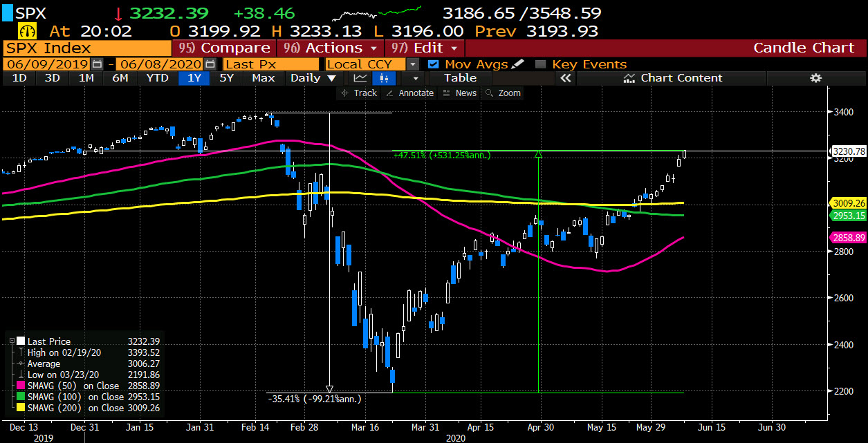Toggle the Mov Avgs checkbox

coord(434,64)
